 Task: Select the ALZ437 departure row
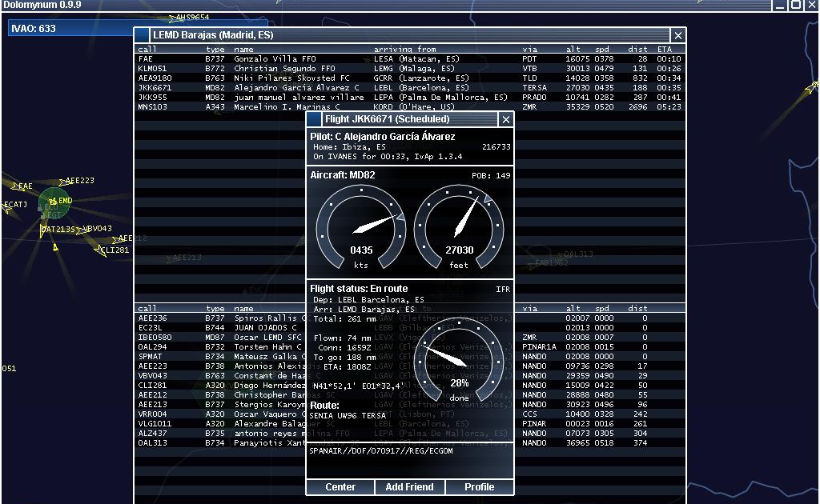coord(409,433)
